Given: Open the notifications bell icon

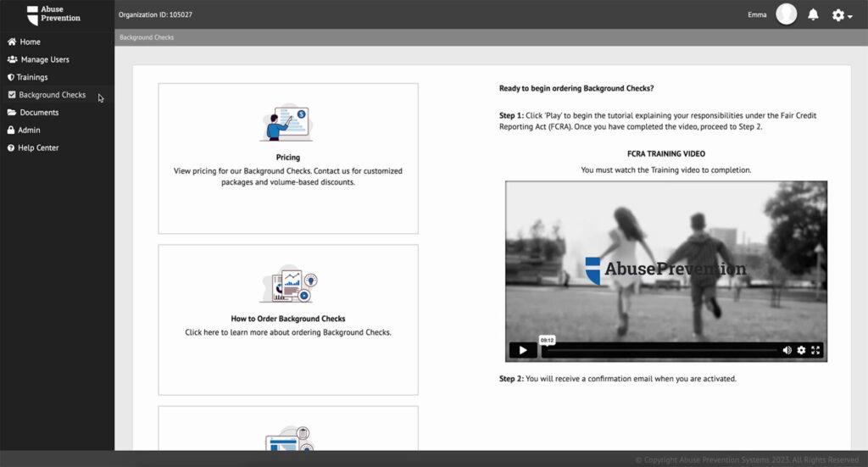Looking at the screenshot, I should (813, 14).
